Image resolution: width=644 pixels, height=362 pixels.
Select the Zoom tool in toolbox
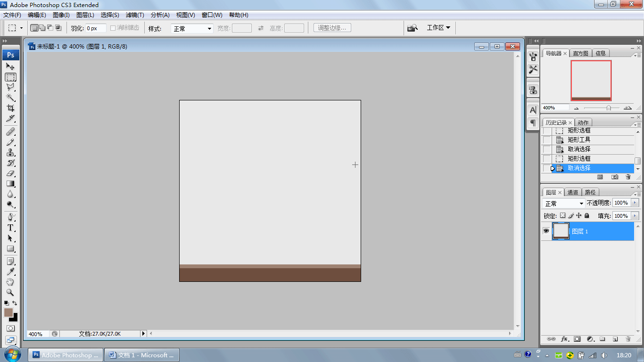tap(10, 293)
